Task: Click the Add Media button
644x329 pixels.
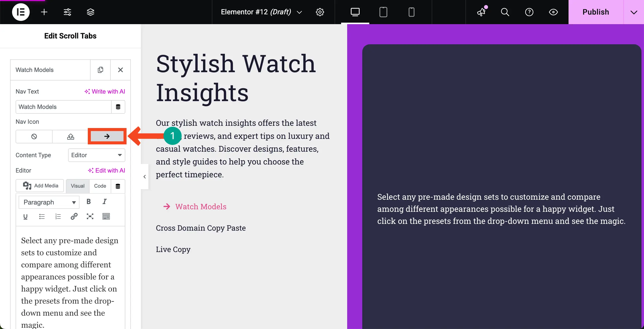Action: pyautogui.click(x=40, y=186)
